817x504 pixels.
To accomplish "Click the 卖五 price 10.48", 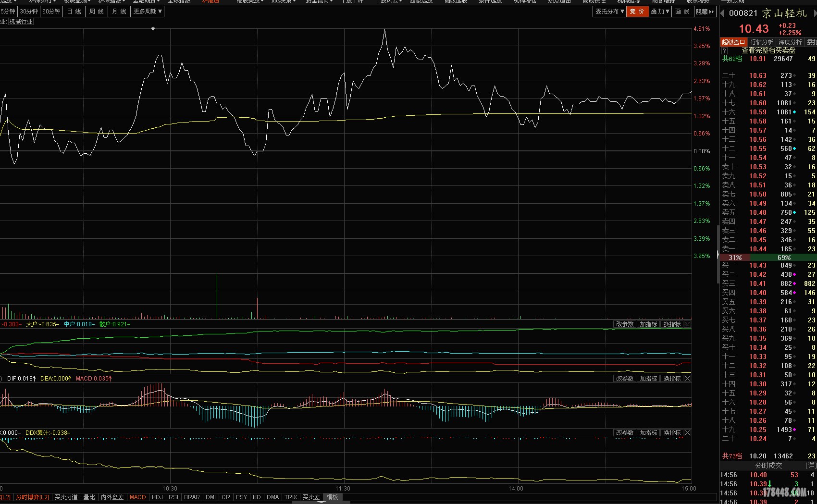I will pos(758,212).
